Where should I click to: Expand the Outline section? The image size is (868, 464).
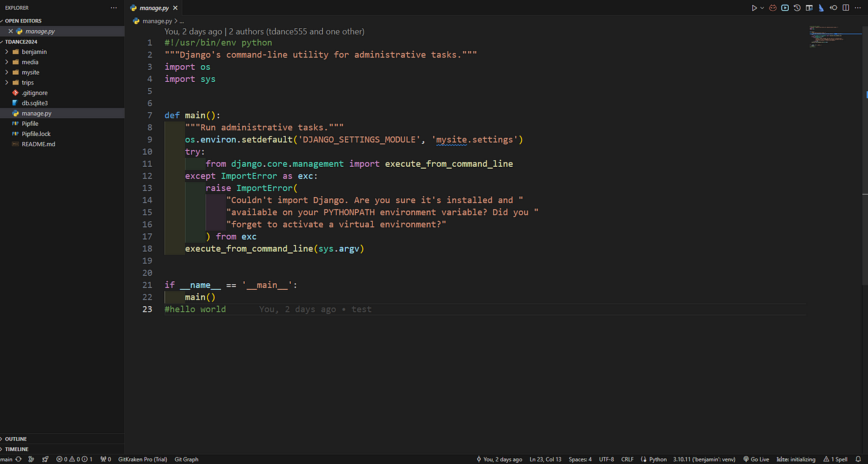tap(16, 439)
